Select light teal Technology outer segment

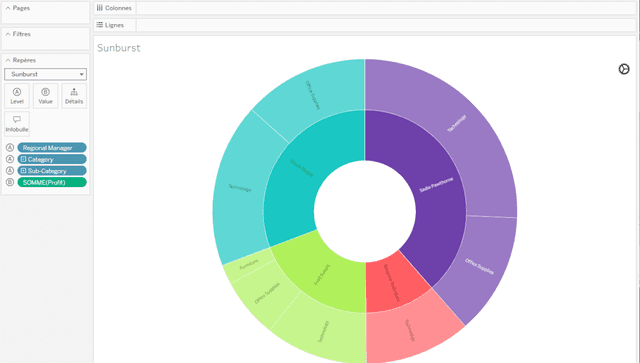[240, 188]
